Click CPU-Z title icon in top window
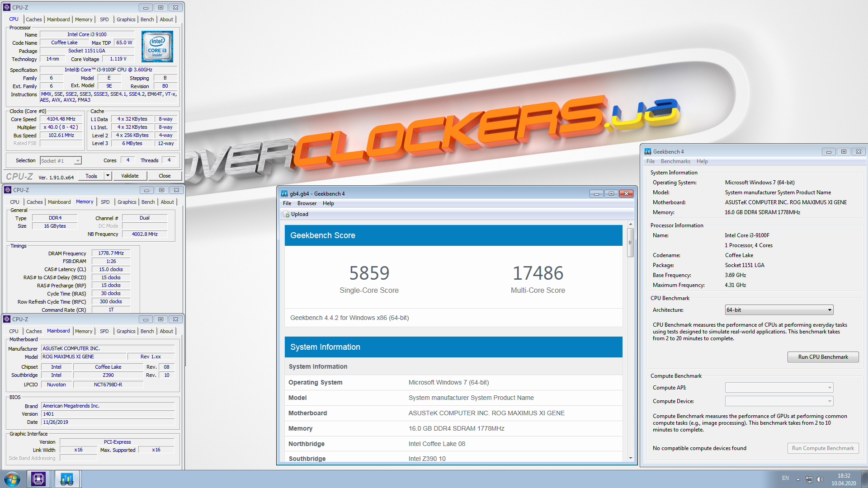 point(7,7)
